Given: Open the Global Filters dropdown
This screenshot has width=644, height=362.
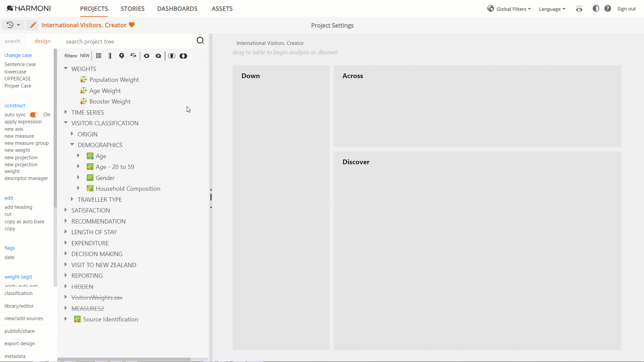Looking at the screenshot, I should pos(513,9).
